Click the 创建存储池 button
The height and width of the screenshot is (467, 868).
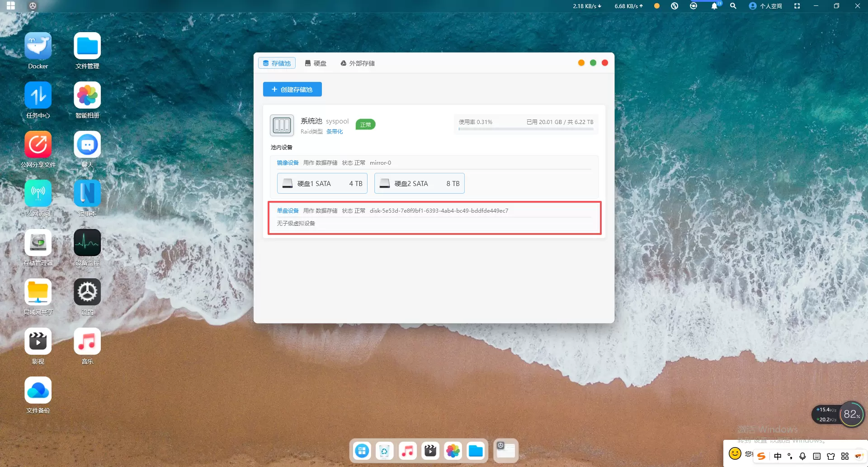click(292, 90)
